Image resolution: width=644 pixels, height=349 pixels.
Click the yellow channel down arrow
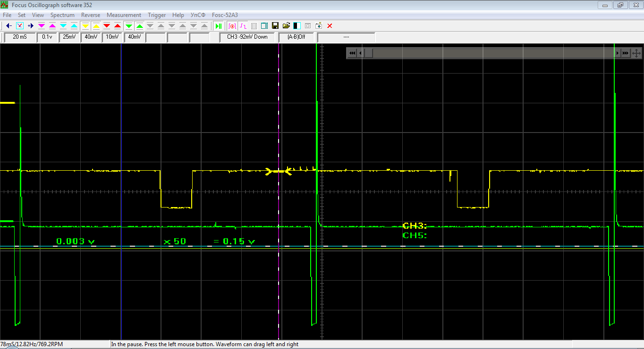pyautogui.click(x=85, y=25)
